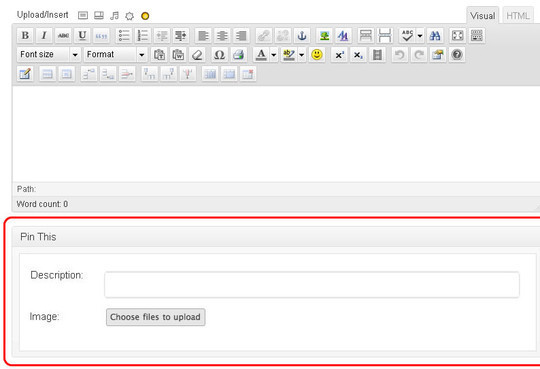
Task: Insert table row after
Action: tap(108, 74)
